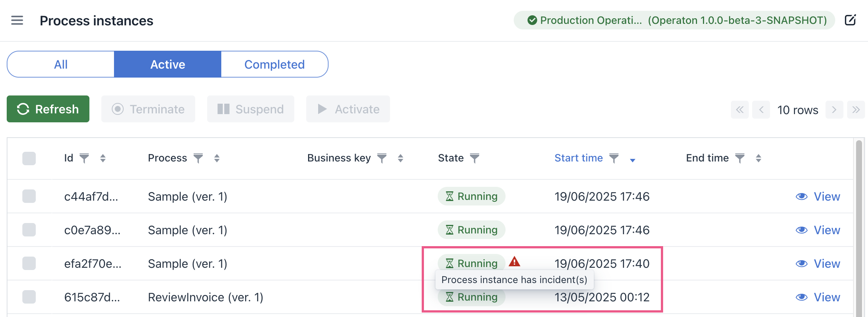Screen dimensions: 868x317
Task: Filter the Process column
Action: pos(198,158)
